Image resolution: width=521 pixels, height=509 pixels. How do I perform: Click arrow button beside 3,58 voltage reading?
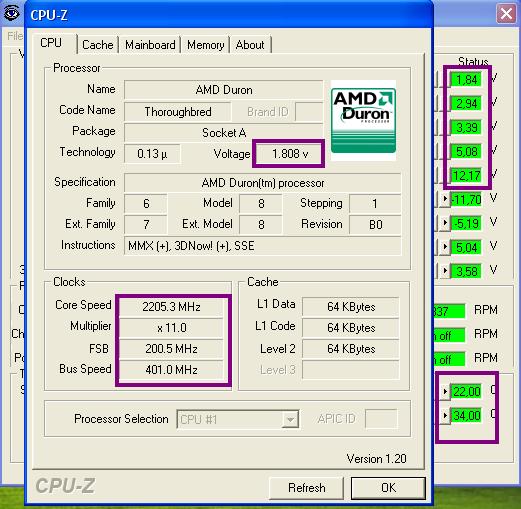(445, 271)
